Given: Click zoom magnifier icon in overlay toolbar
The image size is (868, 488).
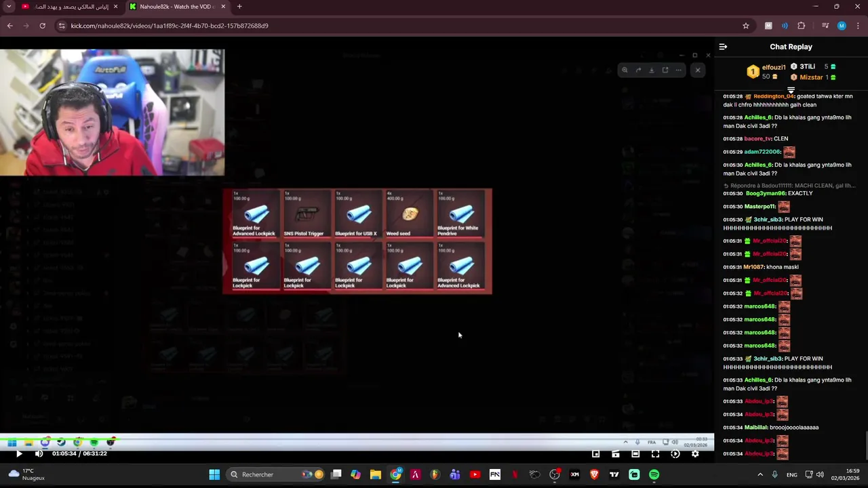Looking at the screenshot, I should coord(625,70).
